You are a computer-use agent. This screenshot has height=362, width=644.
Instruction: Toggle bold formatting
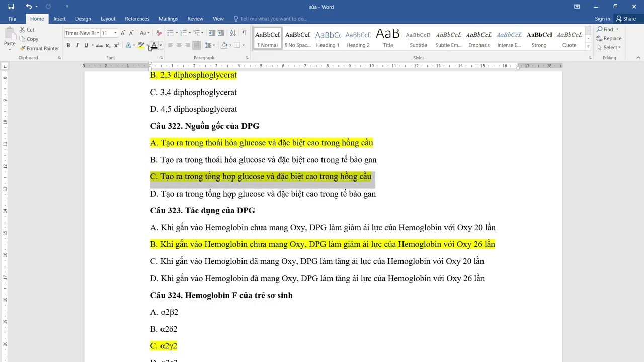click(x=68, y=45)
